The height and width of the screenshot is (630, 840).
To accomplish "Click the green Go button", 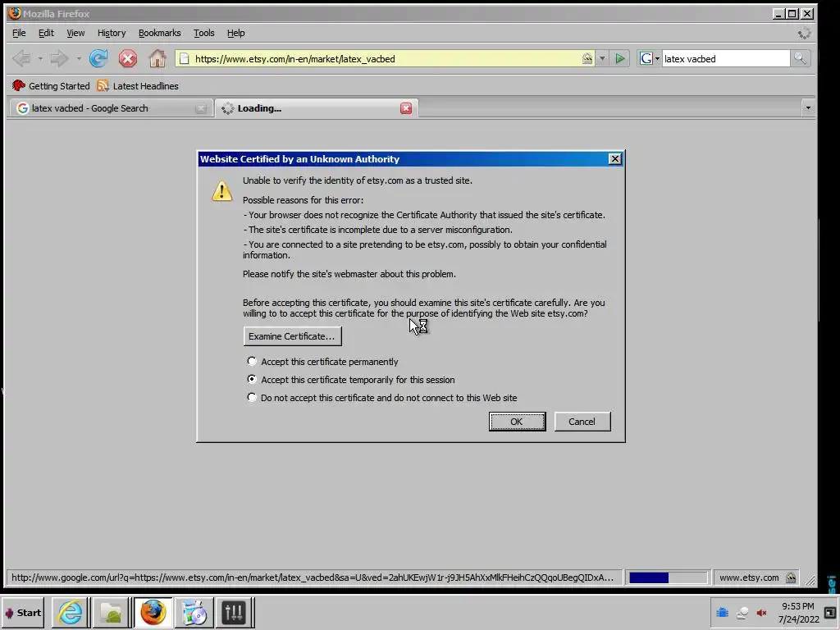I will 620,58.
